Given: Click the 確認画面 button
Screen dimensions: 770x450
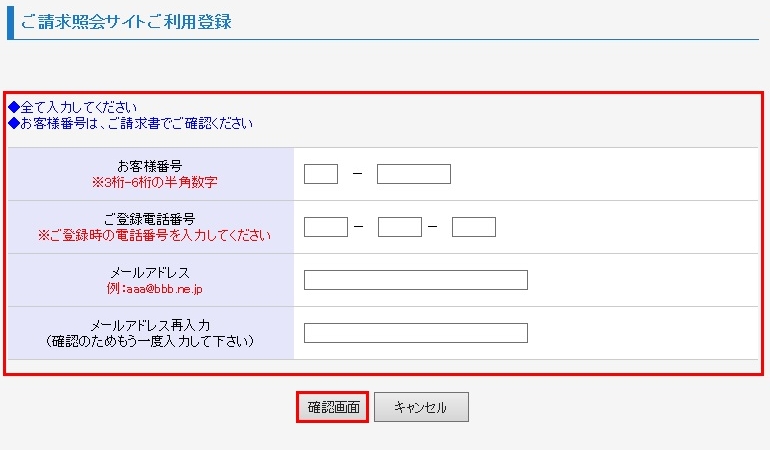Looking at the screenshot, I should [x=333, y=407].
